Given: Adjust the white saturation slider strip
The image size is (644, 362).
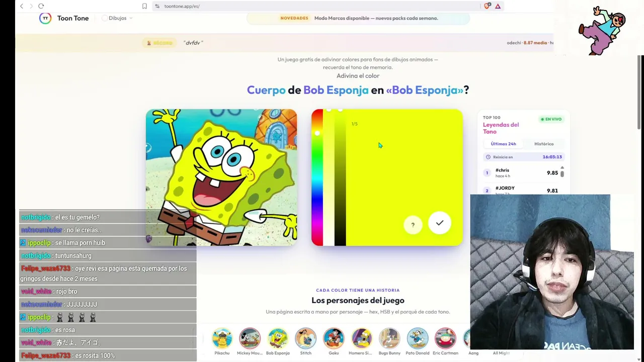Looking at the screenshot, I should 329,177.
